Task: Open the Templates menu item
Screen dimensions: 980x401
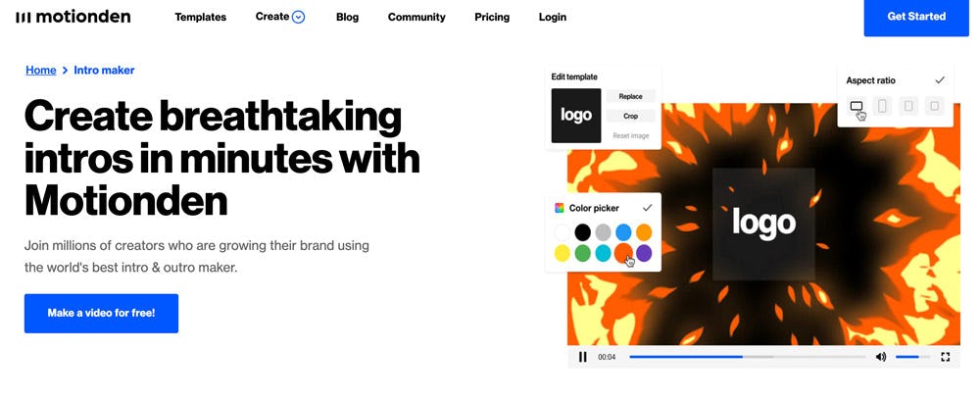Action: [x=200, y=17]
